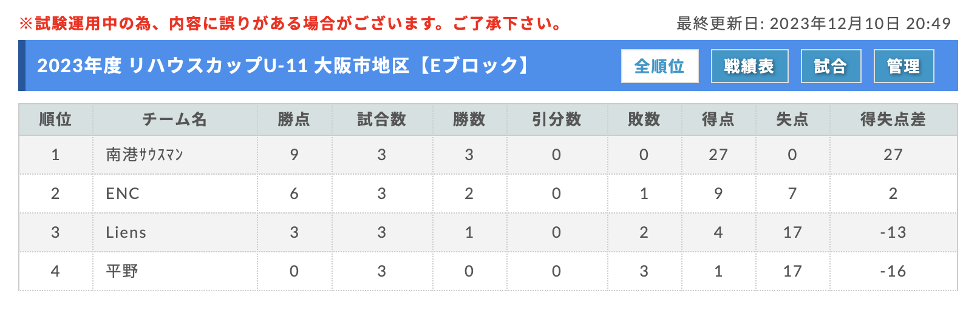Viewport: 980px width, 313px height.
Task: Click the 失点 column header
Action: point(792,119)
